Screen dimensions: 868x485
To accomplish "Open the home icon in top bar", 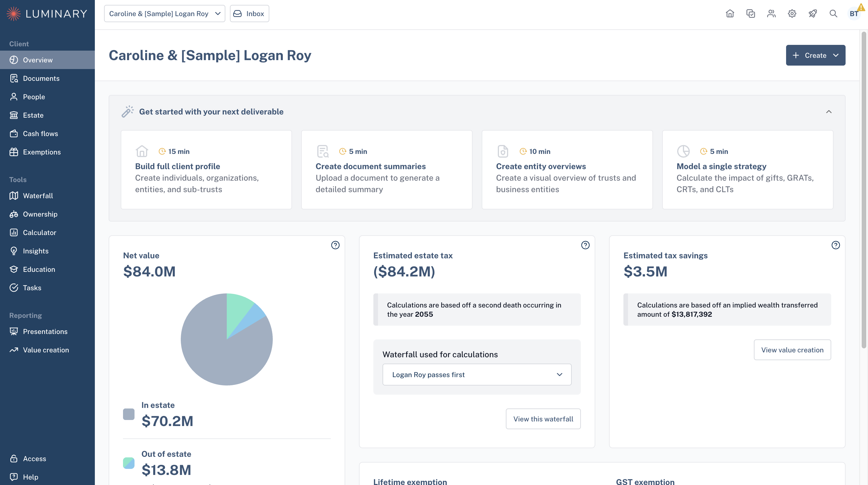I will 730,14.
